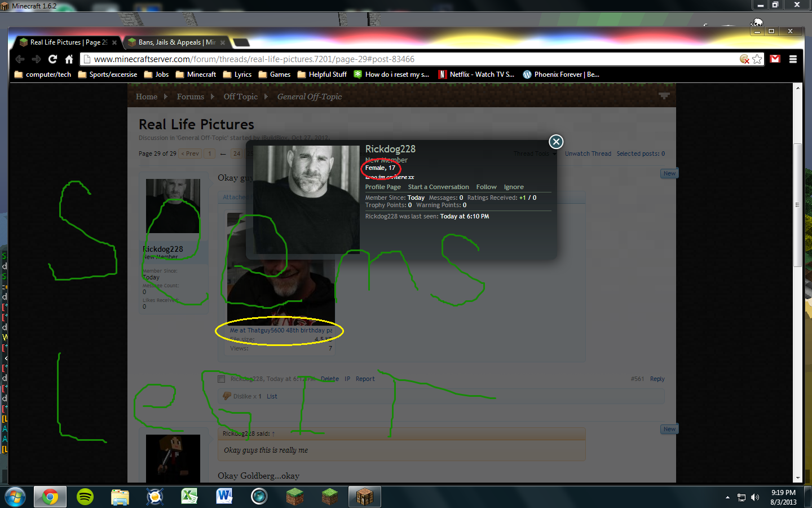Open the Games bookmark folder
Viewport: 812px width, 508px height.
(x=275, y=75)
